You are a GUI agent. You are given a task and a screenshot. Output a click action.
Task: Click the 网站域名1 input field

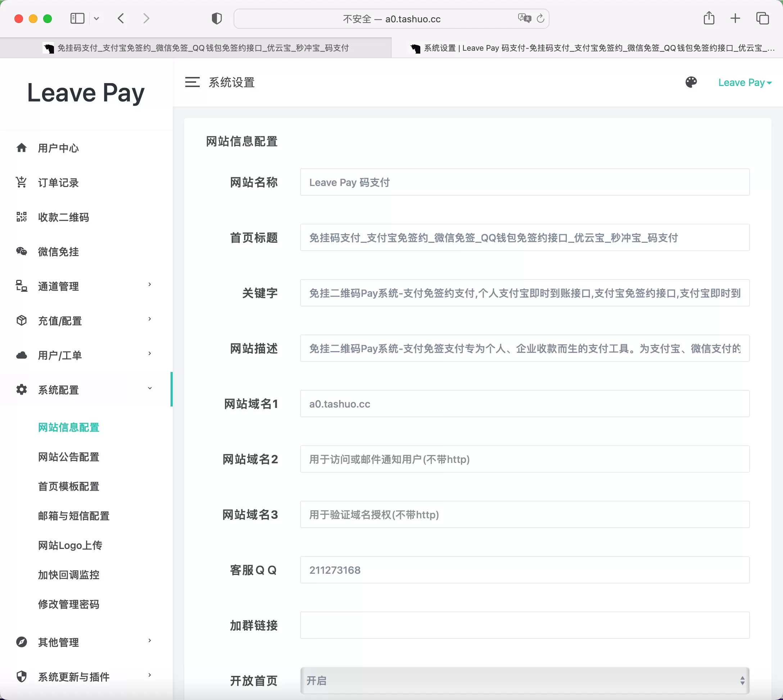pyautogui.click(x=525, y=404)
